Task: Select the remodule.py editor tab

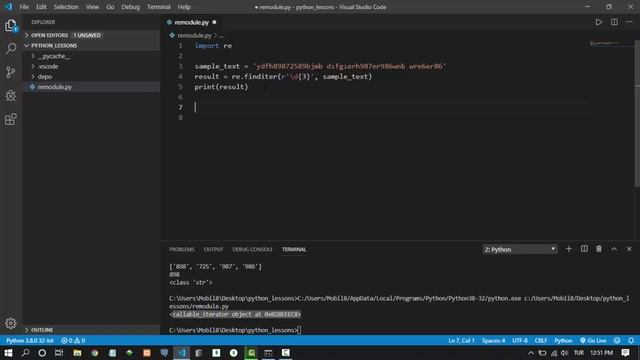Action: coord(191,22)
